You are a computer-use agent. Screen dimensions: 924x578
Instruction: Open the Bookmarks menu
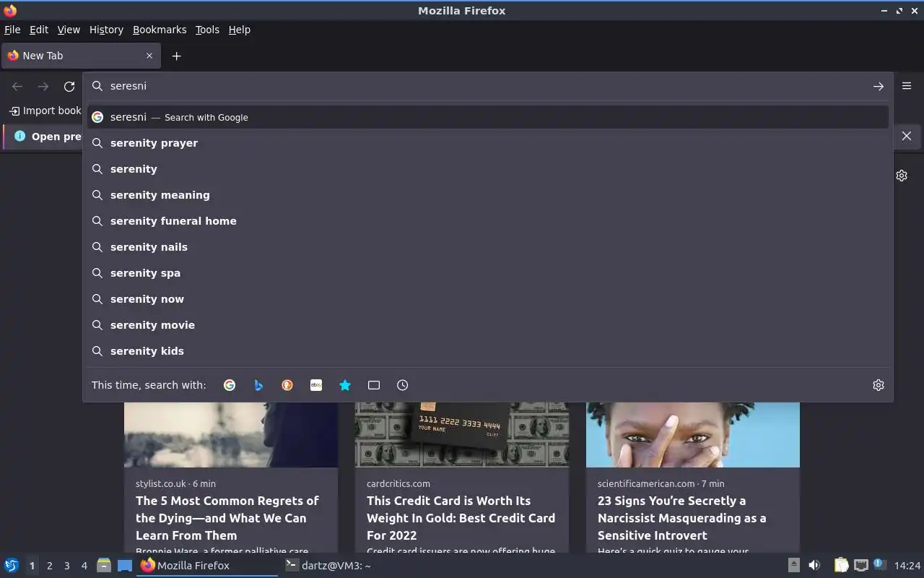tap(160, 30)
